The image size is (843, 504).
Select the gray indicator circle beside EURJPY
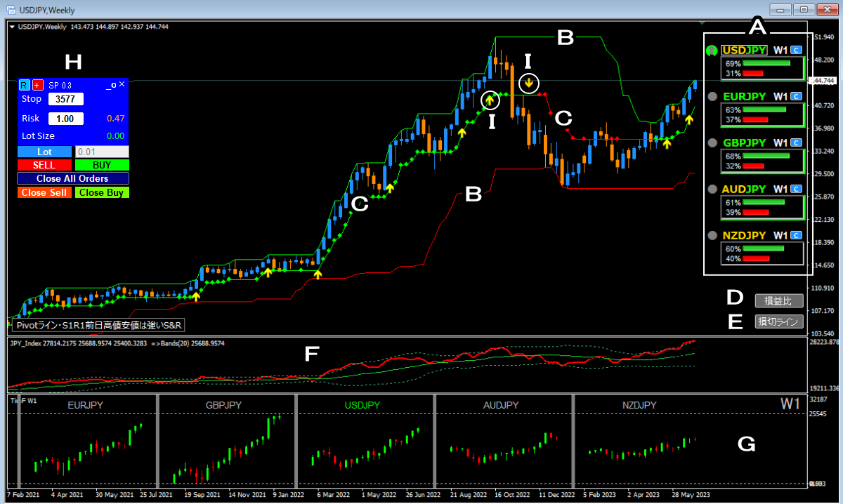point(712,96)
